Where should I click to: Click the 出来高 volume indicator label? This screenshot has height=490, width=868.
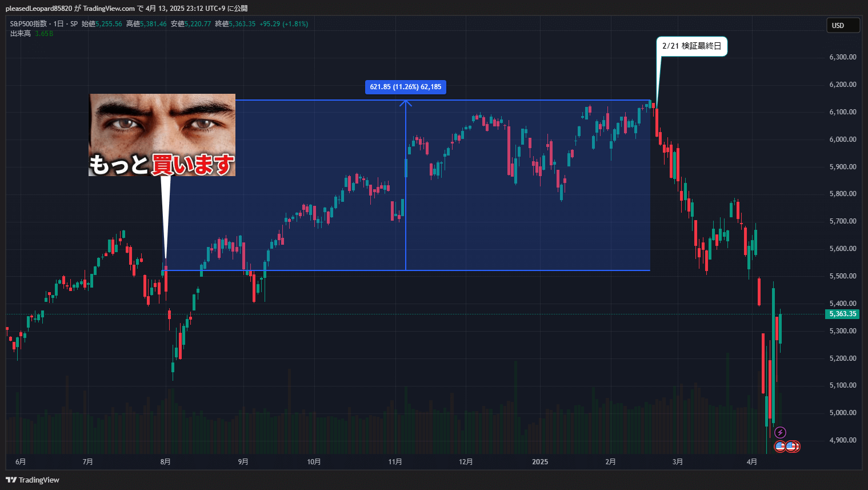pos(21,34)
